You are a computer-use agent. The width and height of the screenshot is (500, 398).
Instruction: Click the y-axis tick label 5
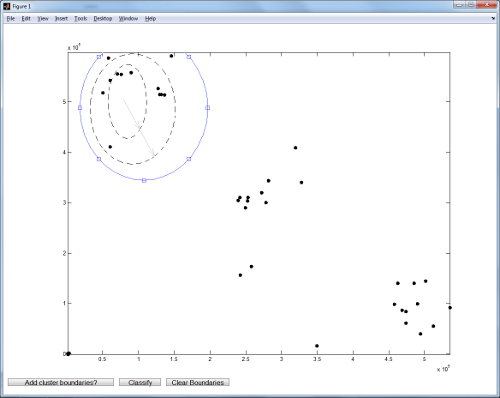tap(64, 102)
